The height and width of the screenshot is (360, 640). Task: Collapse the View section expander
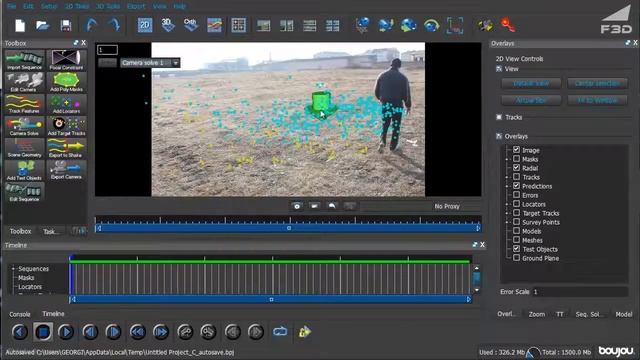(499, 69)
